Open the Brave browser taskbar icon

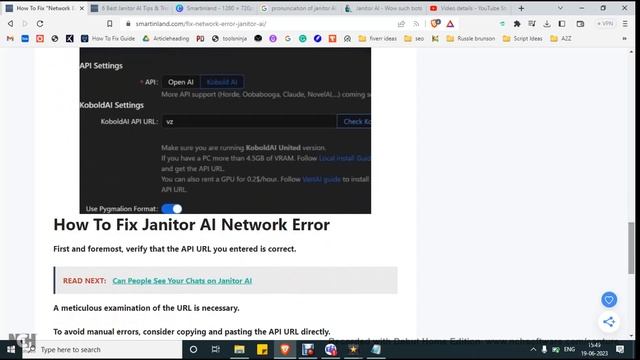(285, 350)
